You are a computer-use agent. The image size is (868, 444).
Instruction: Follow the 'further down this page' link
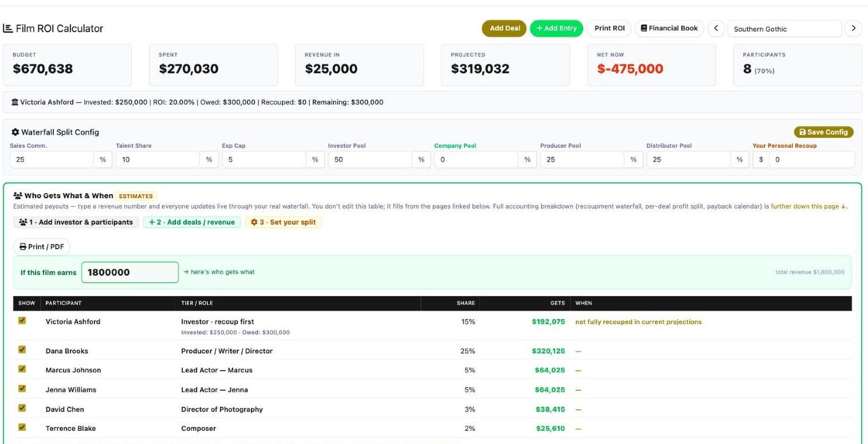tap(809, 206)
